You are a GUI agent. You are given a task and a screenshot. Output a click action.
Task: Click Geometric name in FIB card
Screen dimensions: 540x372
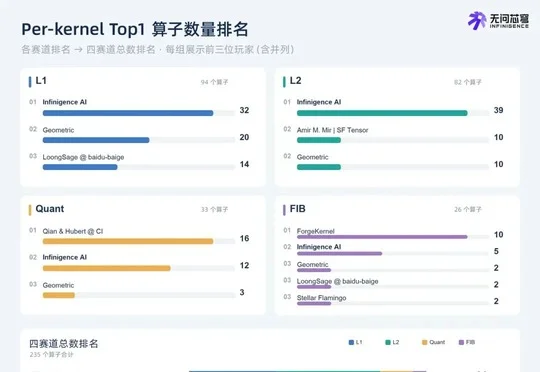coord(313,265)
